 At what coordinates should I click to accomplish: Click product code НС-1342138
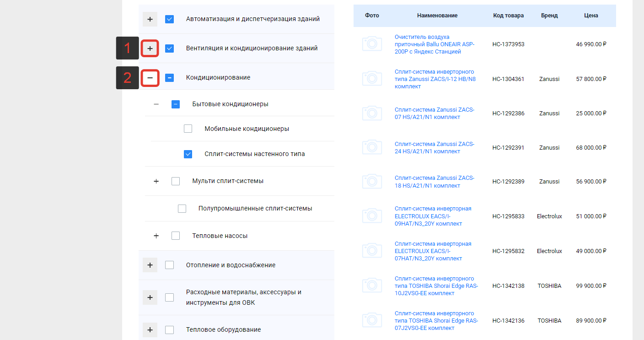(509, 286)
